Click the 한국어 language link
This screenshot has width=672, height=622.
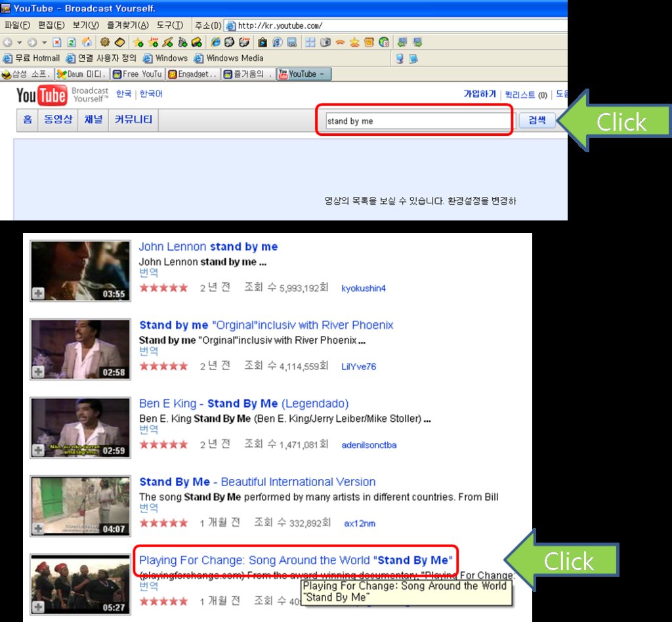pyautogui.click(x=151, y=93)
